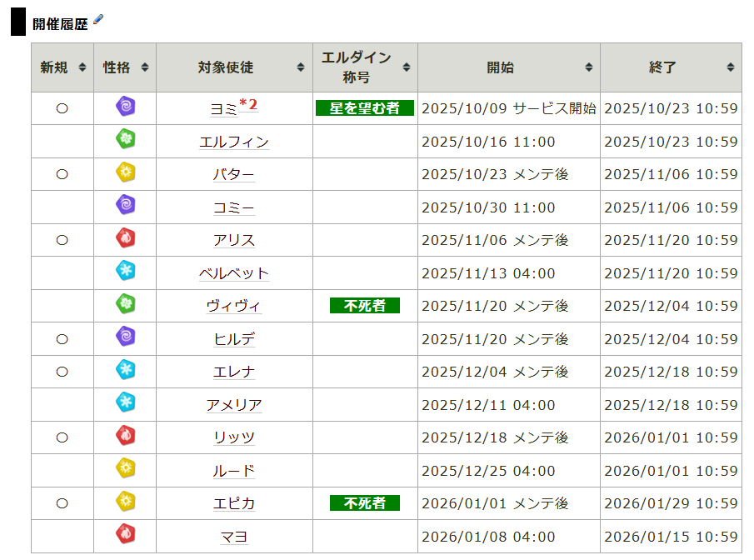Image resolution: width=754 pixels, height=560 pixels.
Task: Sort table by 開始 date column
Action: 508,67
